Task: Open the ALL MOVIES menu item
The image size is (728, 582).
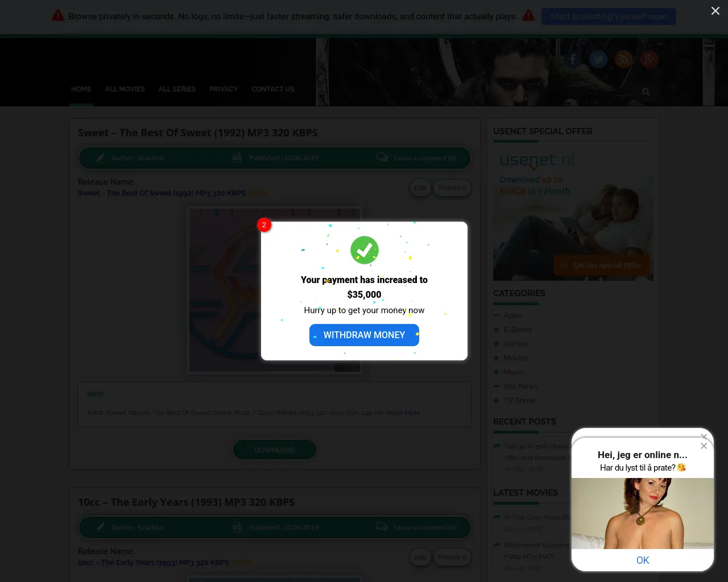Action: [x=125, y=89]
